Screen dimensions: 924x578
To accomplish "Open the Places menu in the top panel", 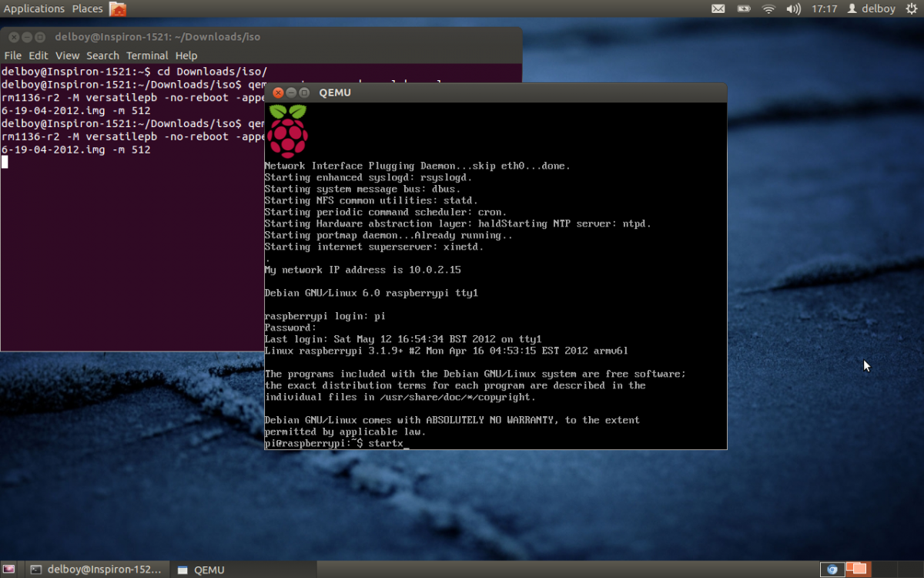I will pyautogui.click(x=87, y=8).
